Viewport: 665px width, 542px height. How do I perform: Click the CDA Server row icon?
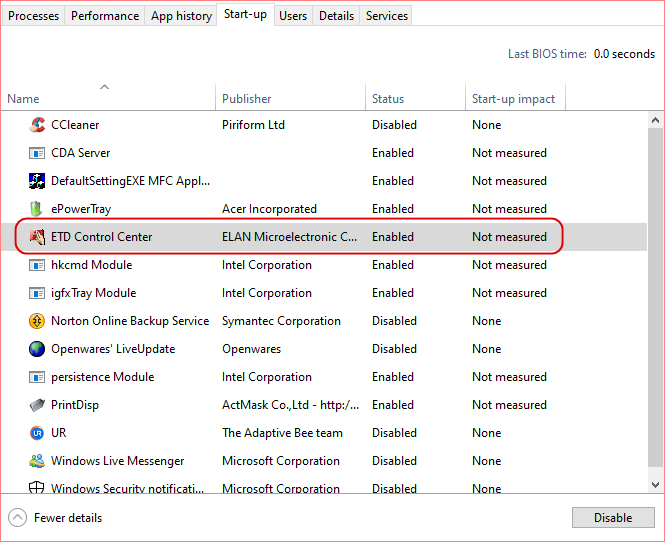coord(37,153)
